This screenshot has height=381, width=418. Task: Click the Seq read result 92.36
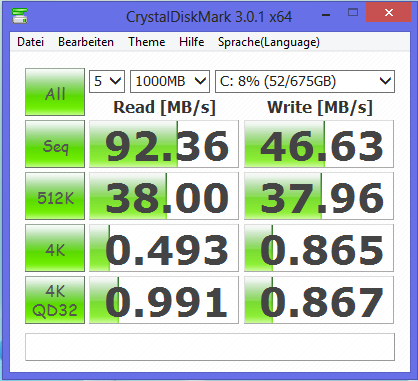pos(164,144)
